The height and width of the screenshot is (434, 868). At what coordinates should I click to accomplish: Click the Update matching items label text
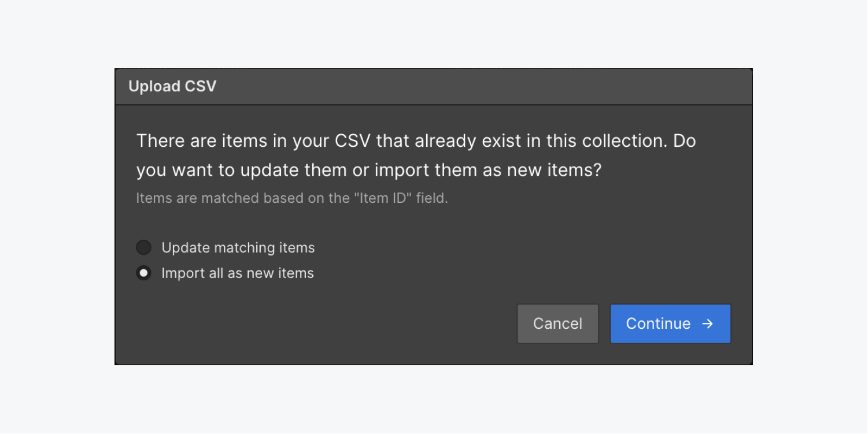coord(237,247)
